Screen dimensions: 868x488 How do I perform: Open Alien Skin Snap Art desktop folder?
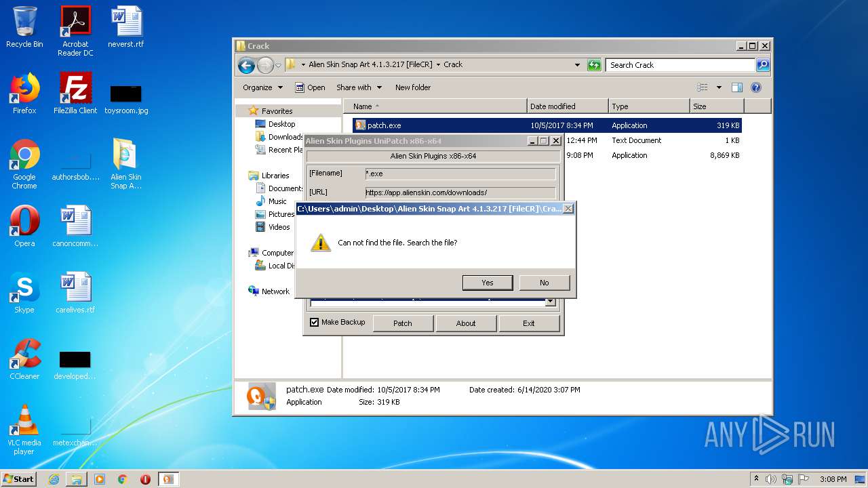pos(126,164)
